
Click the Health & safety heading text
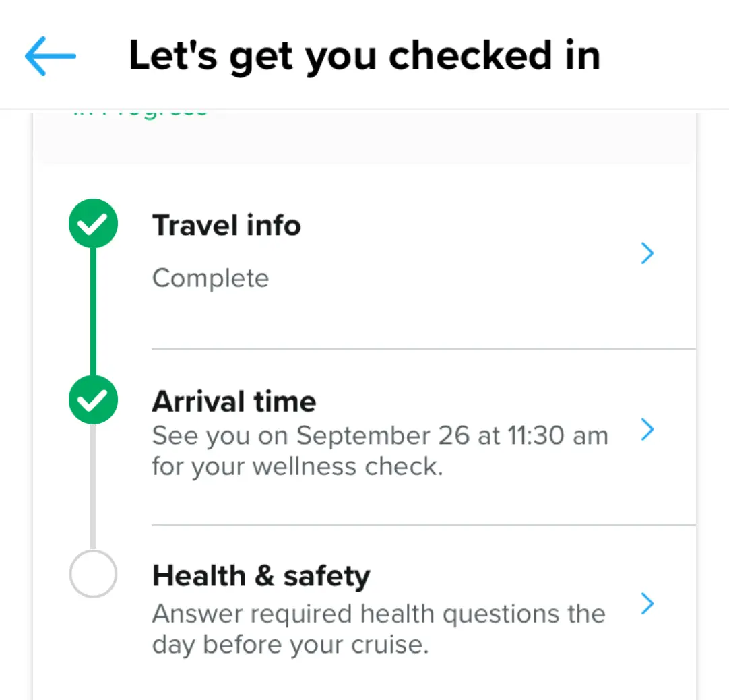tap(261, 575)
